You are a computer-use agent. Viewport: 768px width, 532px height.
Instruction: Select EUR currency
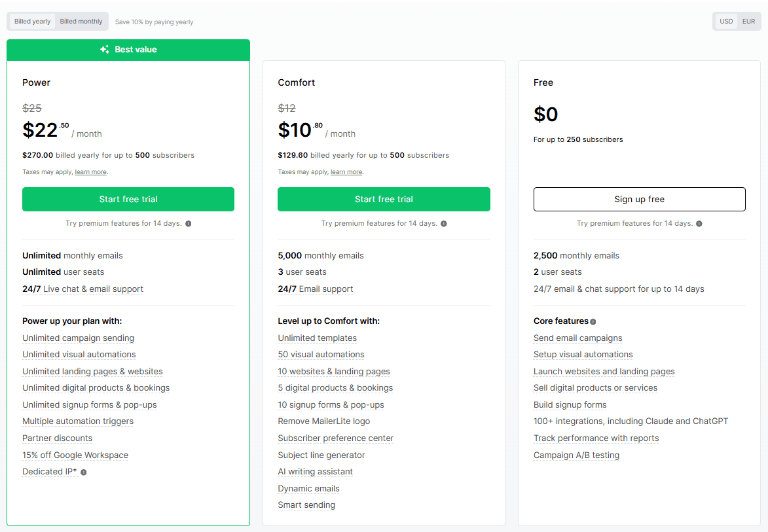point(748,22)
